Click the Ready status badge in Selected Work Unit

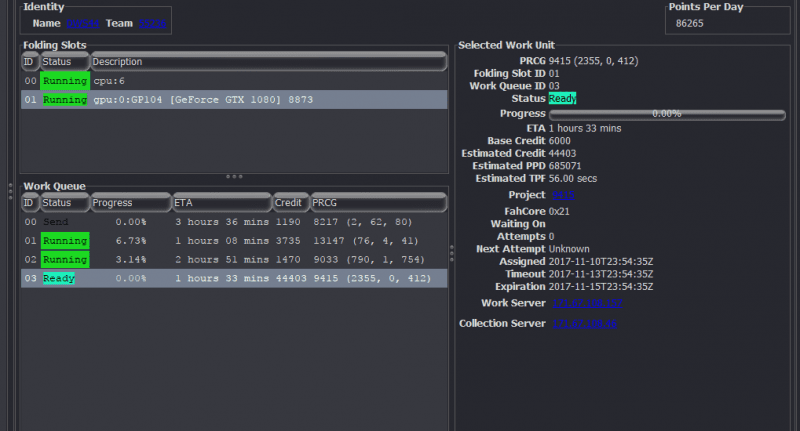[562, 98]
